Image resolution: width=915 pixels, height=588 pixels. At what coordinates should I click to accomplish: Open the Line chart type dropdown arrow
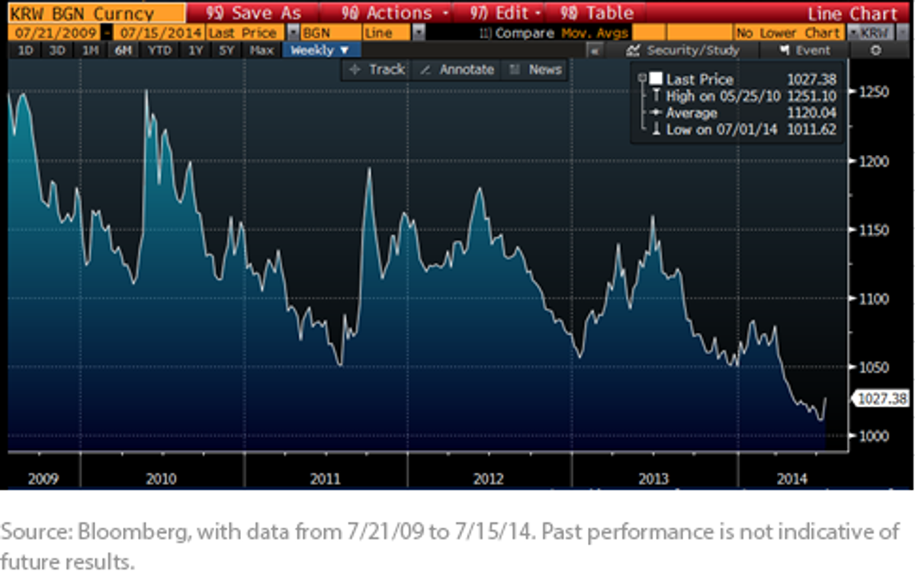pos(418,34)
